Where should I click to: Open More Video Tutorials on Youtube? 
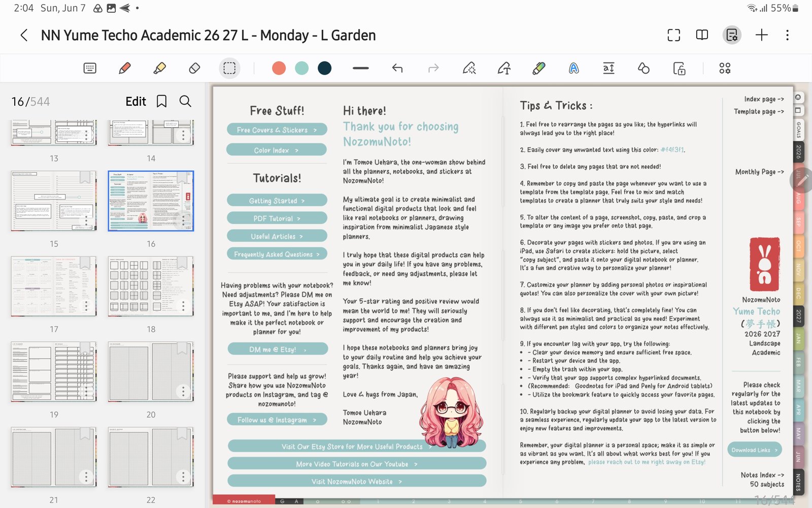point(357,464)
